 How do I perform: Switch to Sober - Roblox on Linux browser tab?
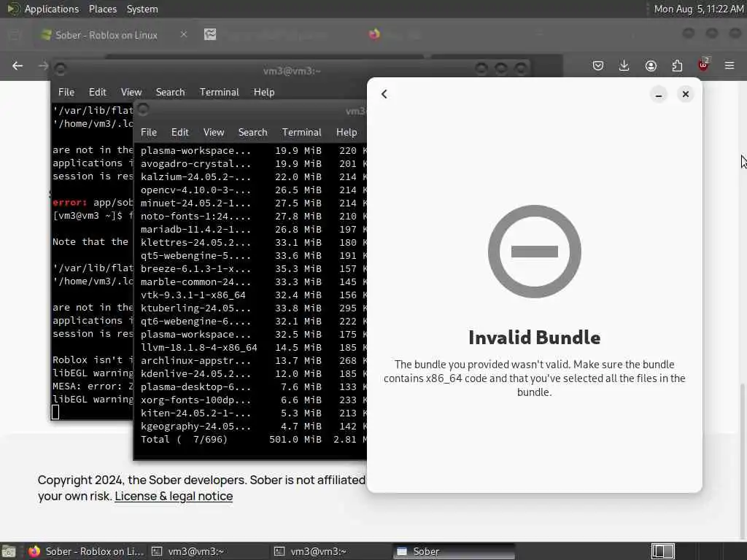tap(107, 35)
